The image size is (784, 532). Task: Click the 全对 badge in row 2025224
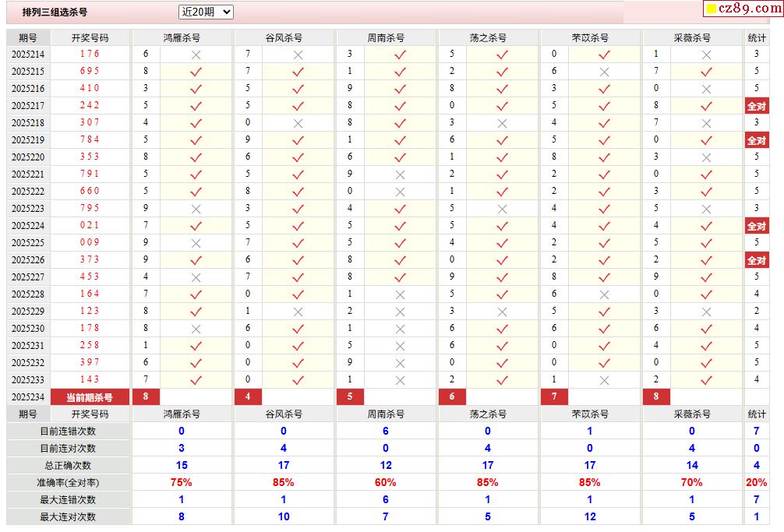point(757,226)
